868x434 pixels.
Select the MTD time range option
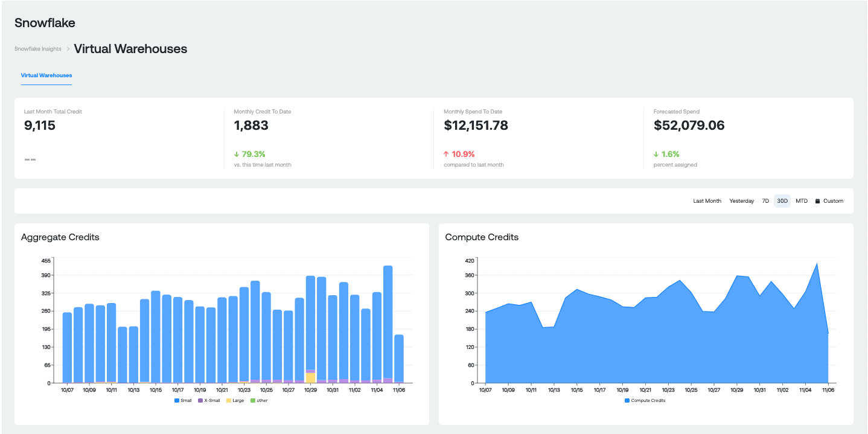(x=802, y=201)
